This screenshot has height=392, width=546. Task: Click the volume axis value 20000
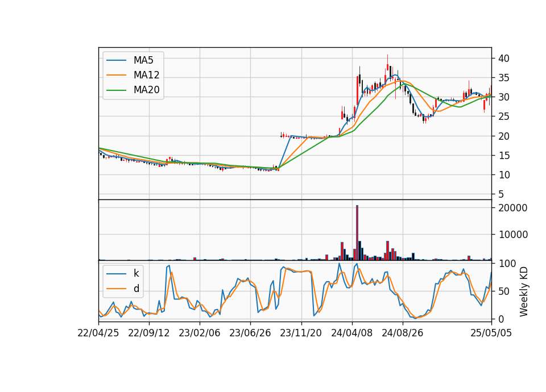pos(513,208)
